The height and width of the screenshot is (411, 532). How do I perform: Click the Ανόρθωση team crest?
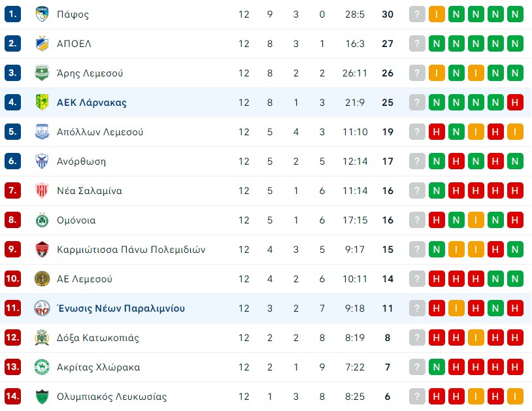click(42, 161)
